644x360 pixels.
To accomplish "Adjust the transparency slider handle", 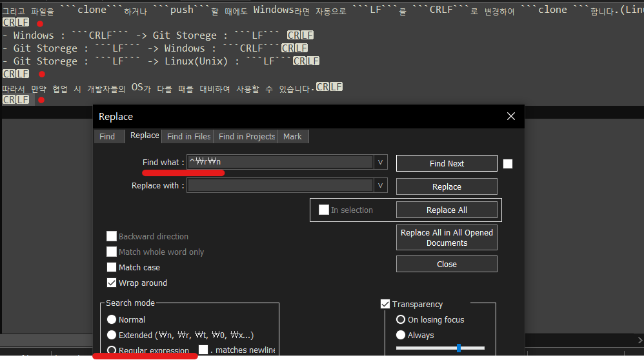I will point(459,348).
